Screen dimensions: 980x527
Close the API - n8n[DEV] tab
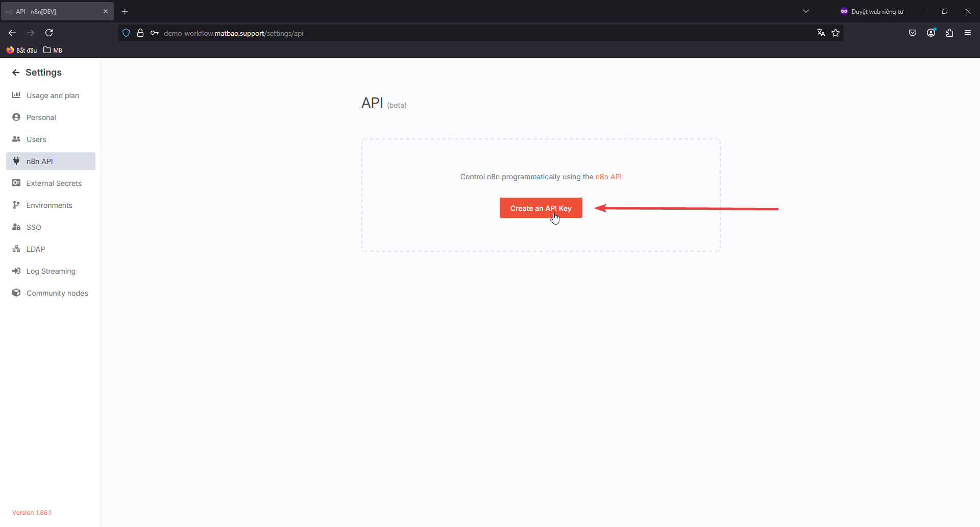[106, 11]
